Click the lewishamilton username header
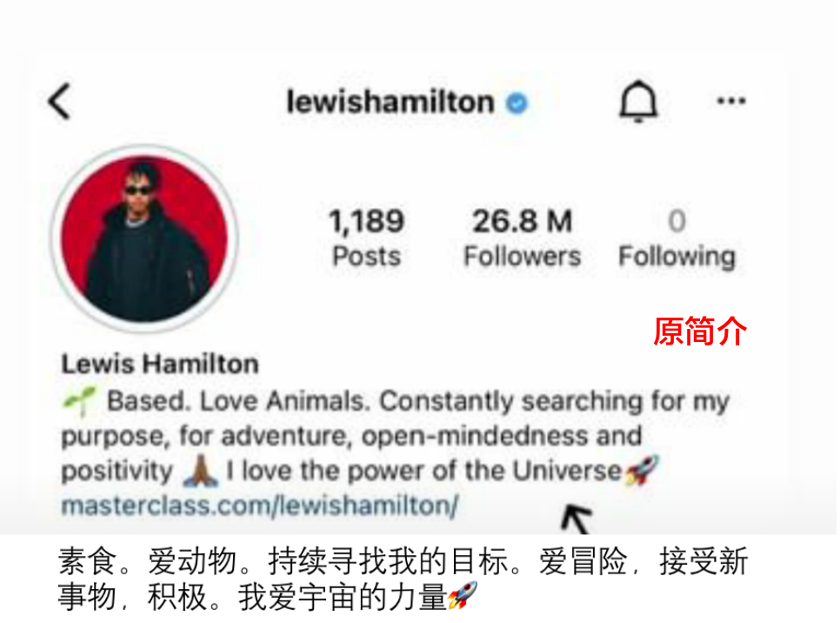The image size is (840, 623). coord(390,102)
